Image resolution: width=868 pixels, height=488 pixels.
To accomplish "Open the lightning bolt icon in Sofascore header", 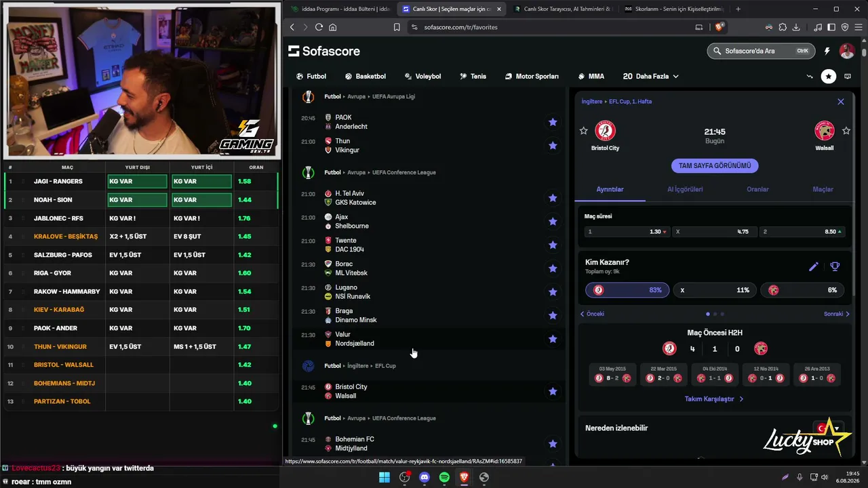I will [x=827, y=51].
